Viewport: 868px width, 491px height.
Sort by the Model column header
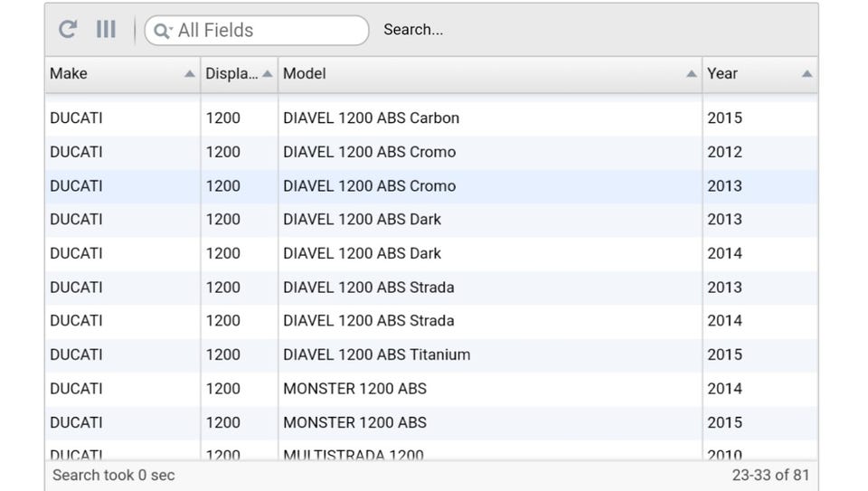[x=305, y=73]
